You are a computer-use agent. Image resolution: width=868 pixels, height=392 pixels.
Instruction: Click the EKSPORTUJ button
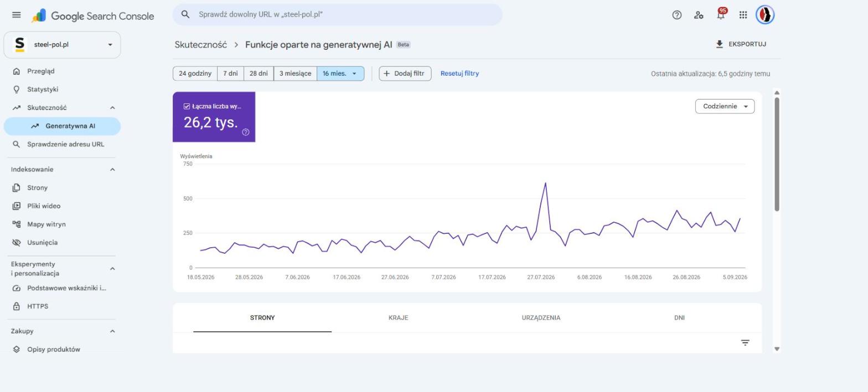point(741,44)
